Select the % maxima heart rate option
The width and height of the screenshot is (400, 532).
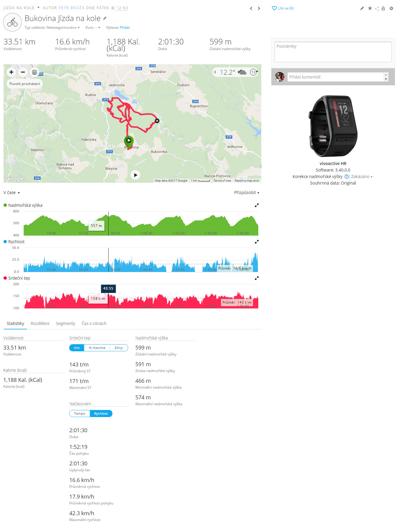coord(97,348)
